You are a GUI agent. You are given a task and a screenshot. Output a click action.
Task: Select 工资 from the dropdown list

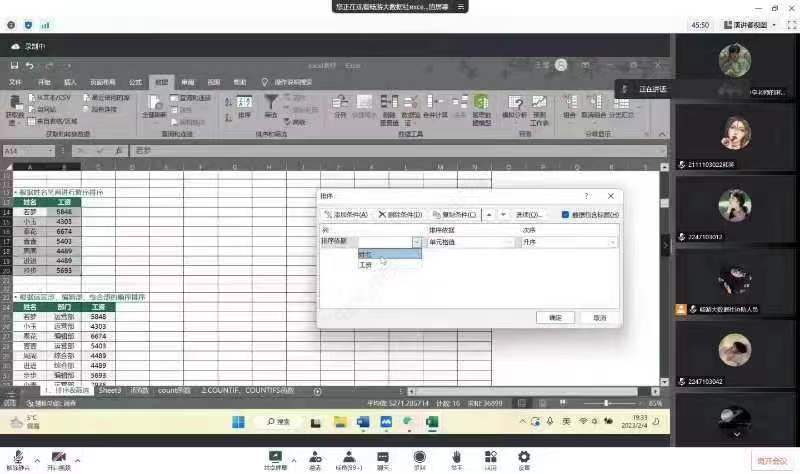[366, 265]
